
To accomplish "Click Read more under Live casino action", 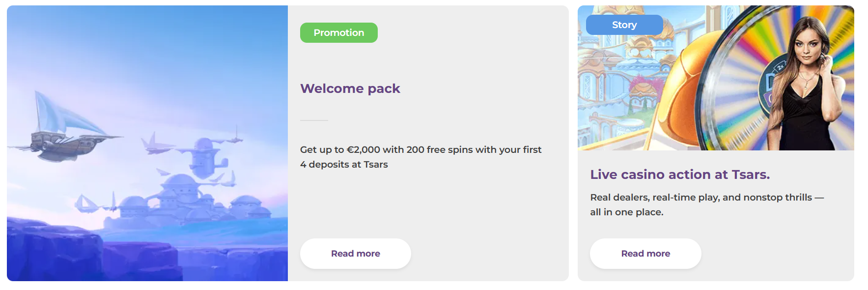I will 645,254.
